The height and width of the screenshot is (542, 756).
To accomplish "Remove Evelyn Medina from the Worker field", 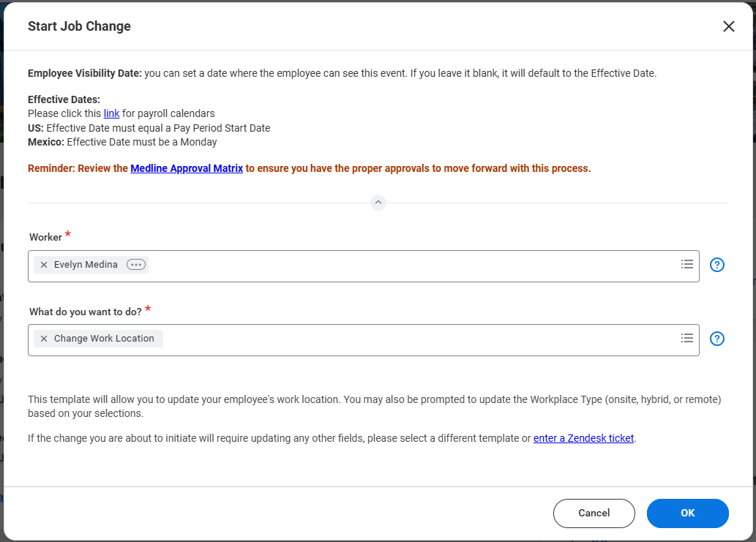I will pos(44,265).
